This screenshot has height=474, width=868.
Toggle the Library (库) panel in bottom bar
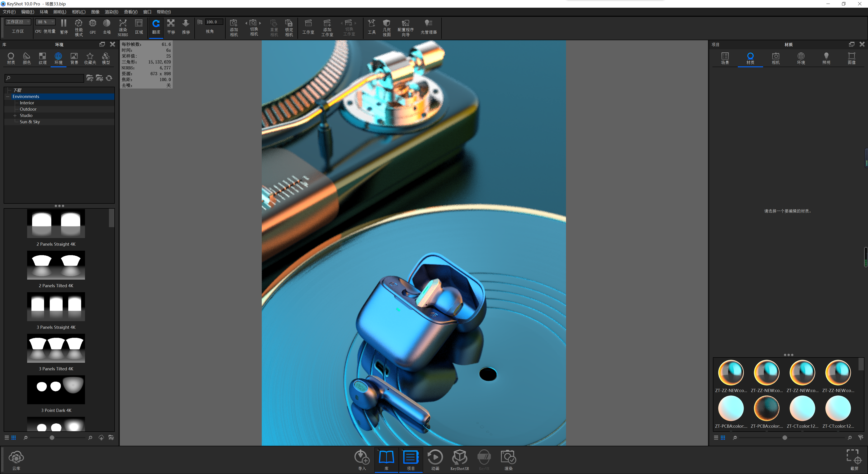tap(387, 460)
